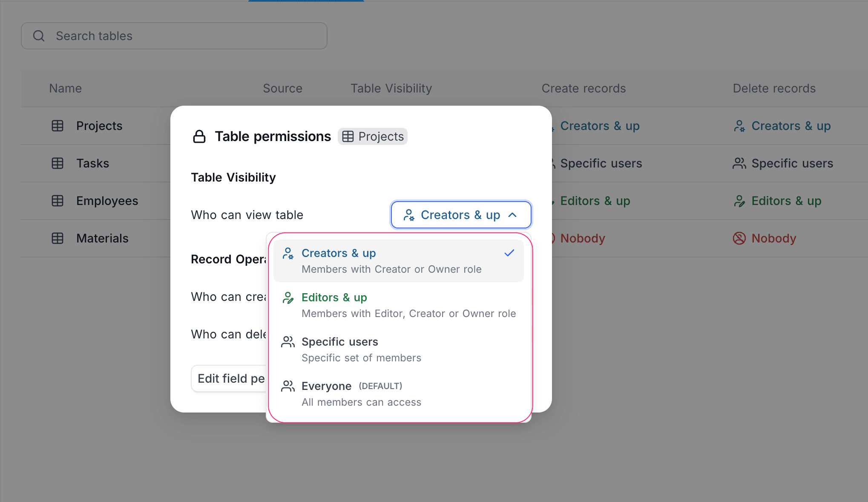This screenshot has height=502, width=868.
Task: Click the blocked-user icon beside Nobody
Action: (x=739, y=238)
